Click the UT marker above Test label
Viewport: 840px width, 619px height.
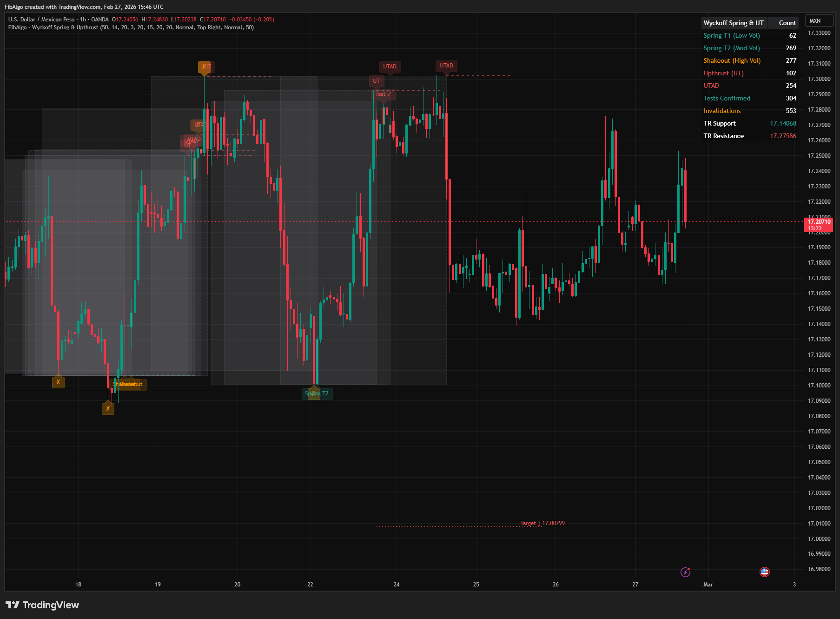(376, 81)
